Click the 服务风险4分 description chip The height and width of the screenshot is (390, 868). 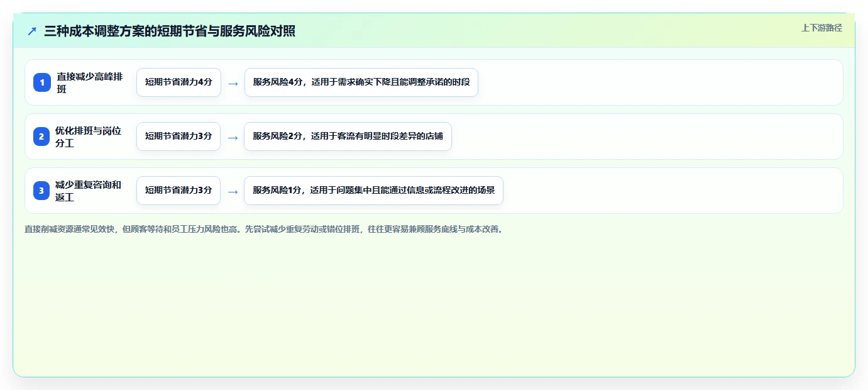pos(361,82)
